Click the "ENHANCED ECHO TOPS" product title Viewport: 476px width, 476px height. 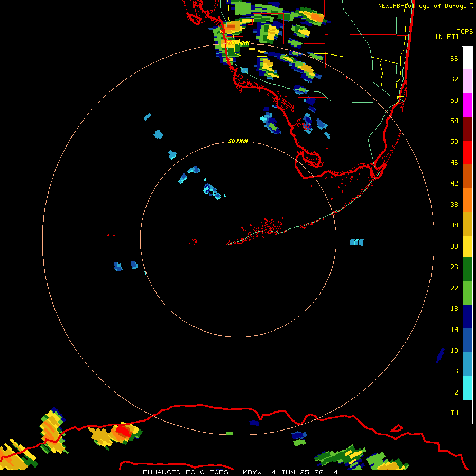[186, 472]
